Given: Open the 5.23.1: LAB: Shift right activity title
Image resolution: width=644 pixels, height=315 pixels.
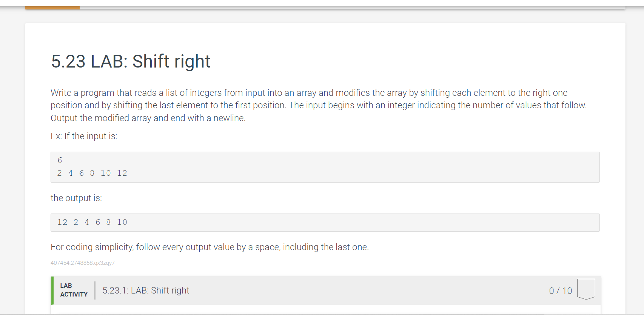Looking at the screenshot, I should click(x=146, y=290).
